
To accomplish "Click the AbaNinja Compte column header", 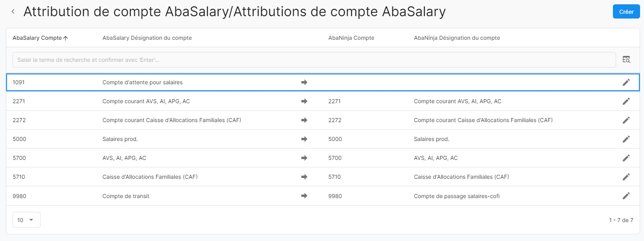I will pos(351,38).
